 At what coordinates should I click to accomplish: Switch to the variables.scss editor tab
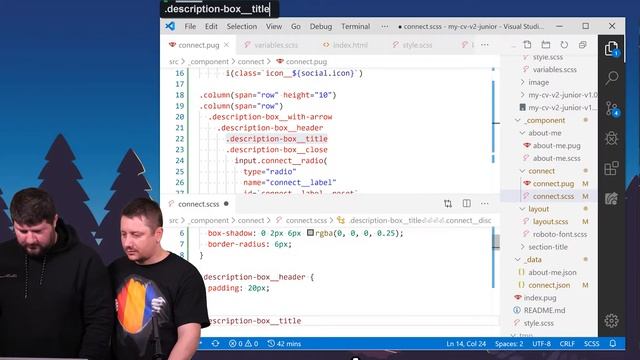tap(271, 45)
